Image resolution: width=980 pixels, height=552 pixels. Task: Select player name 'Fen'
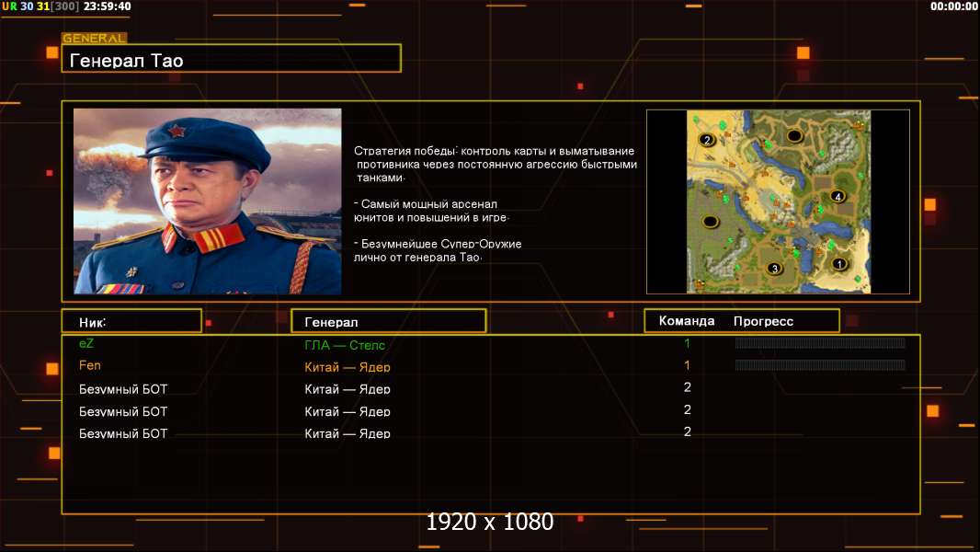pyautogui.click(x=90, y=365)
